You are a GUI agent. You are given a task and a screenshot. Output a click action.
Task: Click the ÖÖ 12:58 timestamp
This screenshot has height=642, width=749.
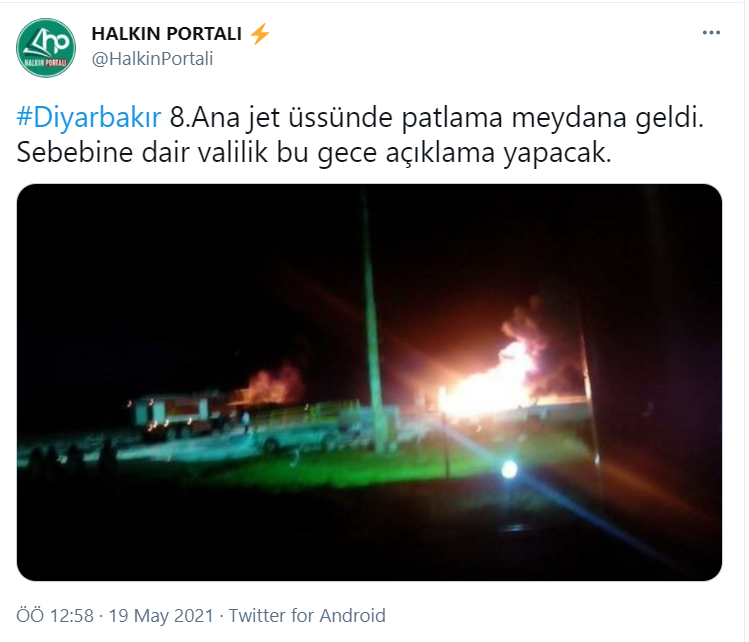tap(55, 616)
